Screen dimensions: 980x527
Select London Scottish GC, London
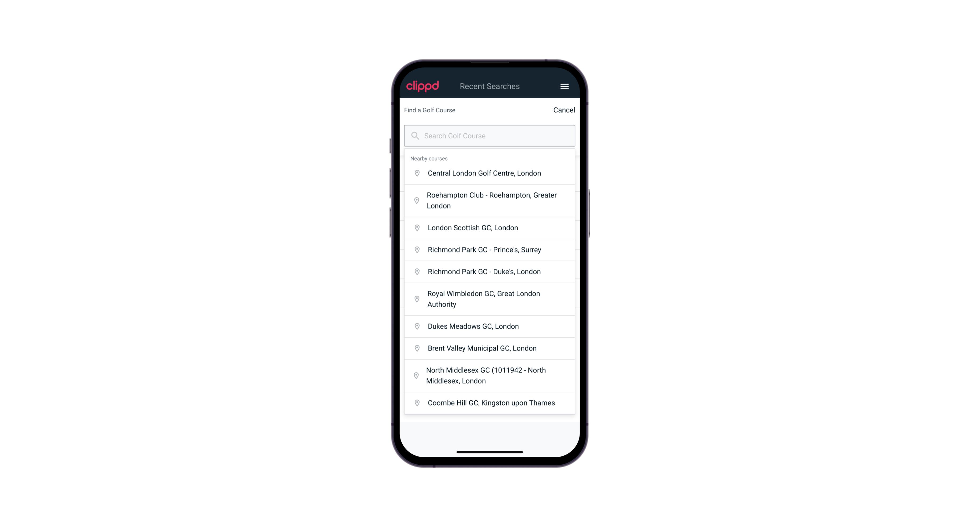pyautogui.click(x=490, y=227)
